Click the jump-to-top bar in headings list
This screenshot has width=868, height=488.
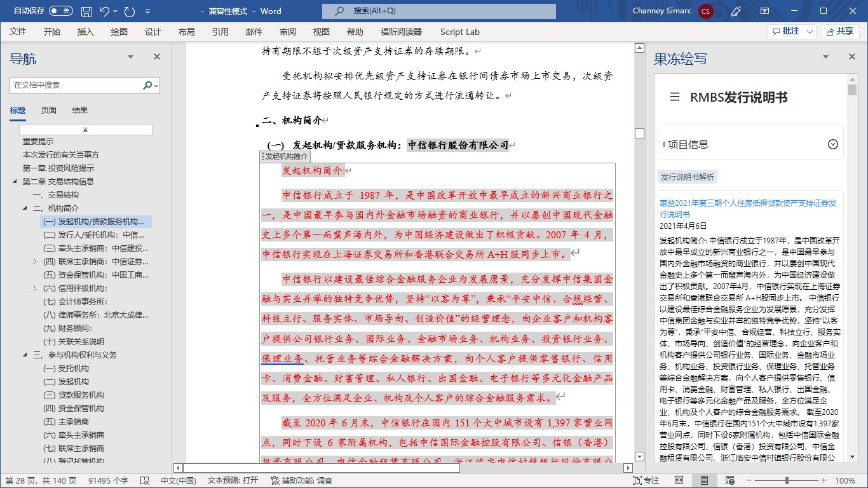coord(86,129)
